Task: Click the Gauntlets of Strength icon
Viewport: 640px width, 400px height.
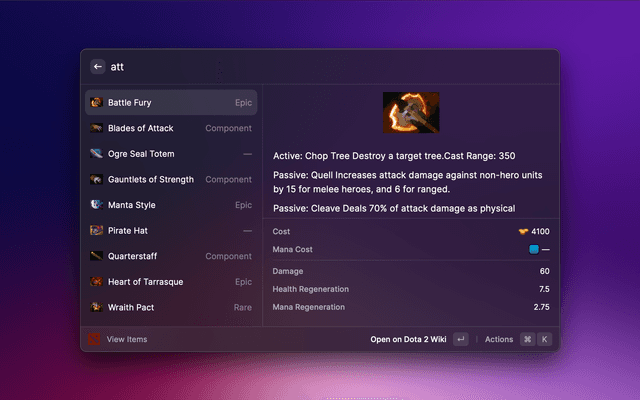Action: (x=96, y=179)
